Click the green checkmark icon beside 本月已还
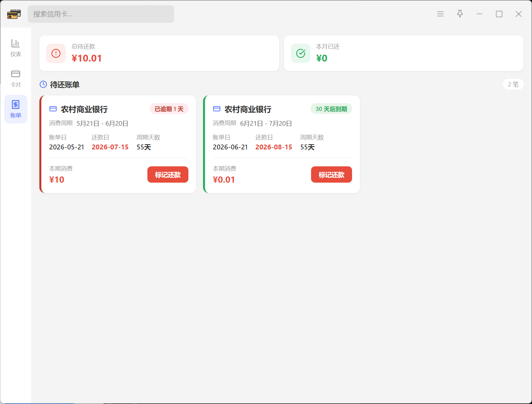This screenshot has width=532, height=404. coord(301,53)
